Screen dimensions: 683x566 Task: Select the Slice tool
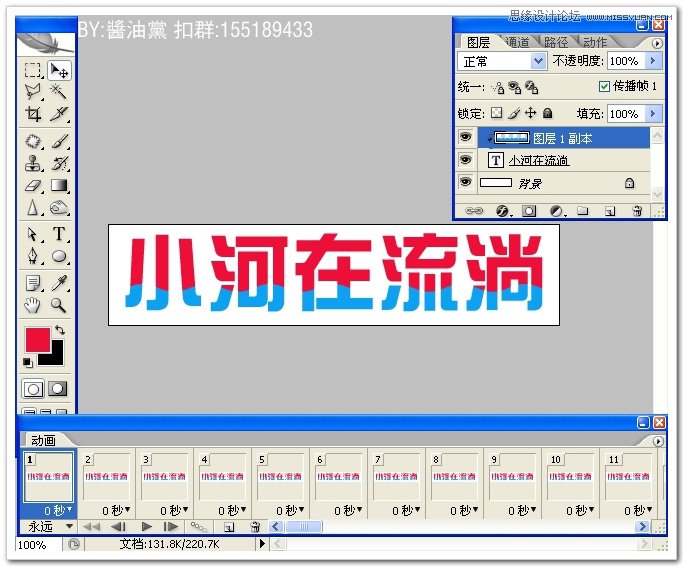(x=59, y=114)
